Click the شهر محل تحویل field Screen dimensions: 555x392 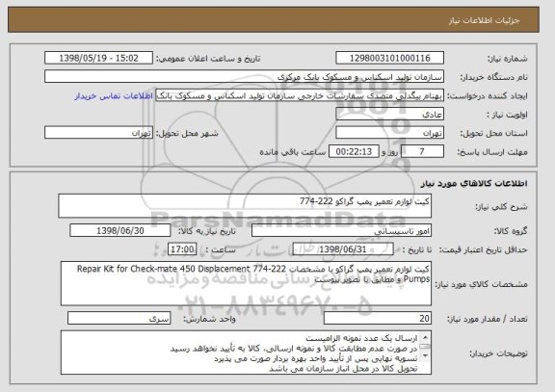coord(98,133)
